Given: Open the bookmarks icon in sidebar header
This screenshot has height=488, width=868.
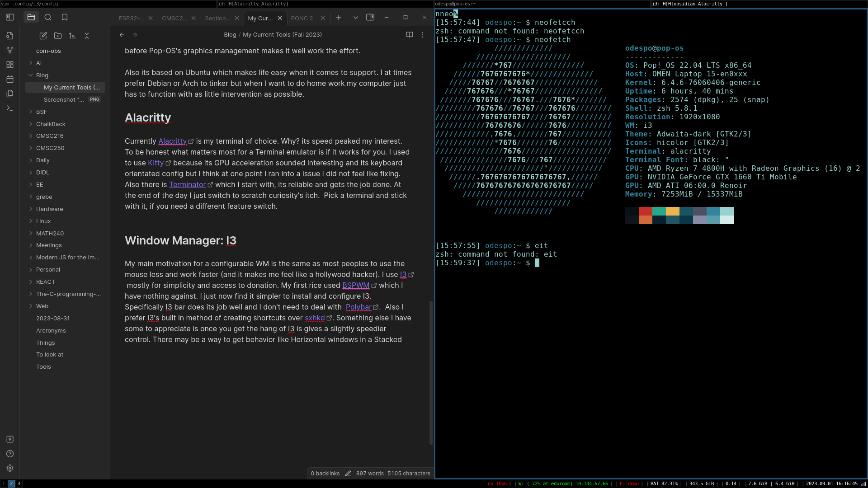Looking at the screenshot, I should coord(65,17).
